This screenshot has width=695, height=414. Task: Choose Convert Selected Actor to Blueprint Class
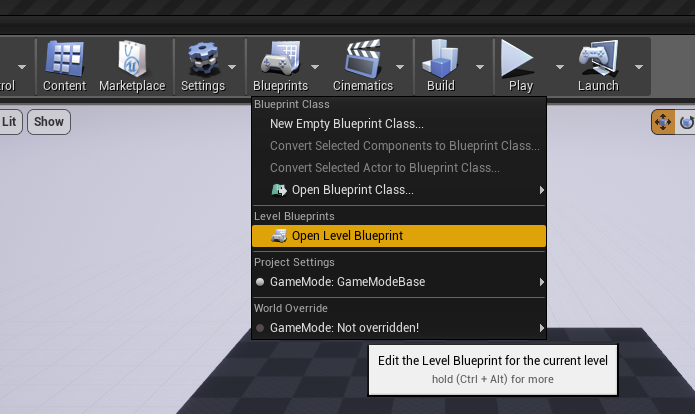(399, 168)
